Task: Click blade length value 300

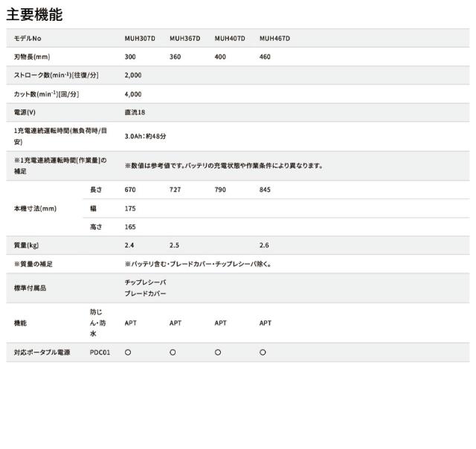Action: 130,56
